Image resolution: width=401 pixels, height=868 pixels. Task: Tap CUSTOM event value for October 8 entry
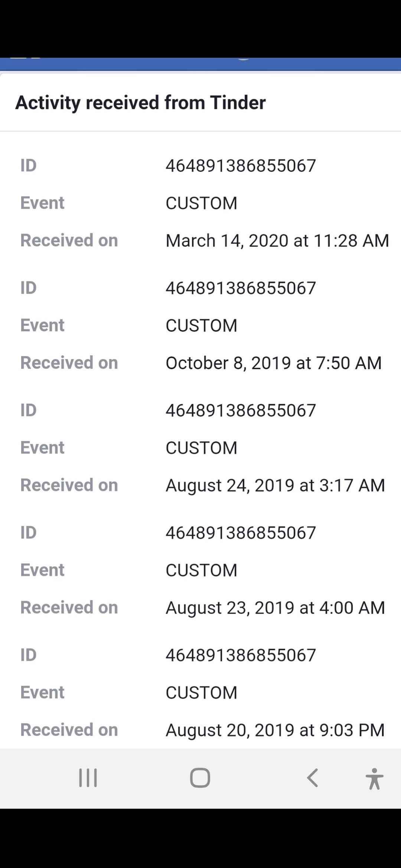click(201, 326)
